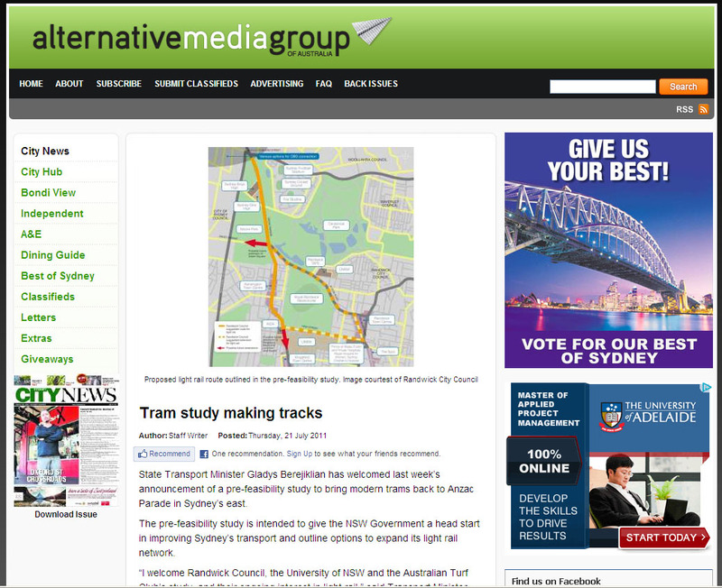This screenshot has width=722, height=588.
Task: Open Bondi View in the sidebar
Action: (x=48, y=193)
